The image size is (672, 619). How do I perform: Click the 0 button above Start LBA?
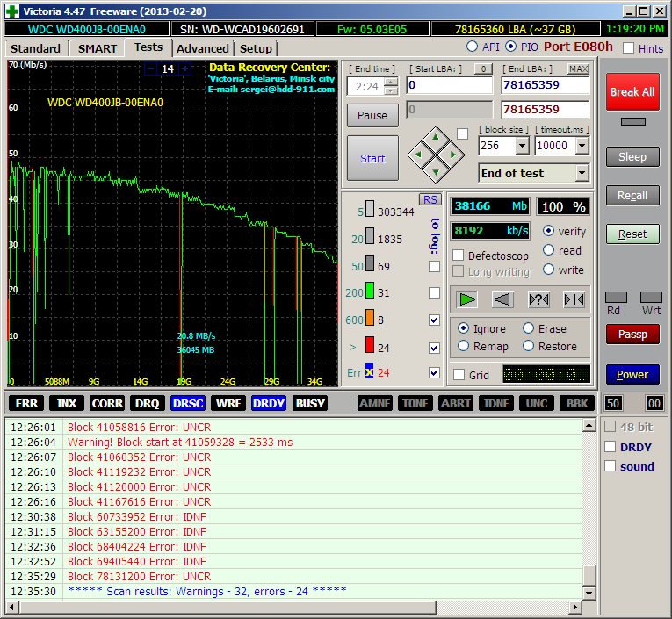click(x=483, y=69)
